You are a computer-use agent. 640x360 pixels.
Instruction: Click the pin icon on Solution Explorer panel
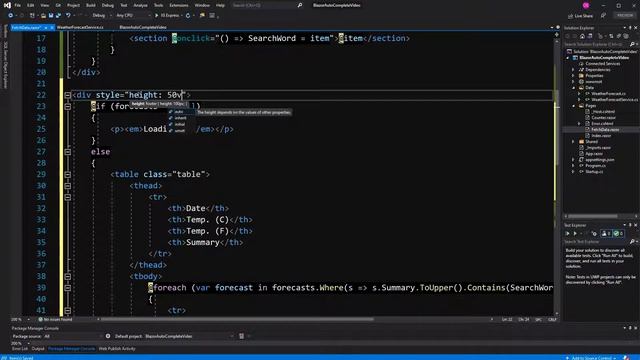click(x=630, y=28)
